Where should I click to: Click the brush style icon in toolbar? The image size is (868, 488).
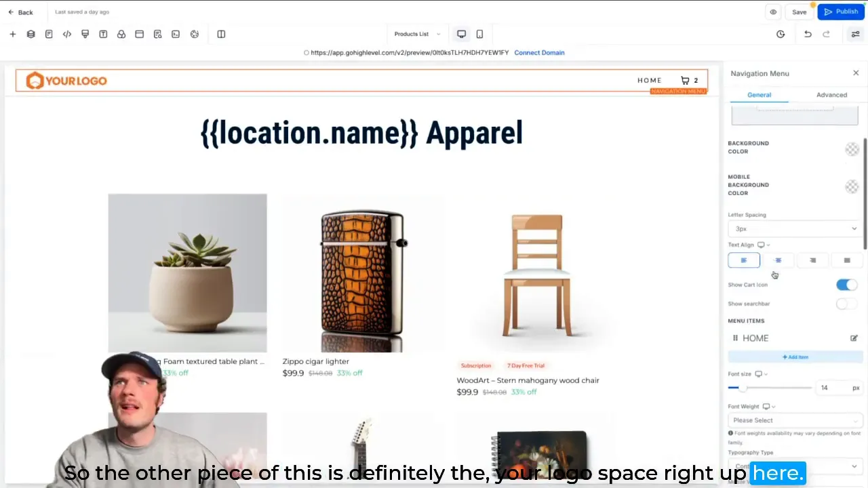click(x=85, y=34)
